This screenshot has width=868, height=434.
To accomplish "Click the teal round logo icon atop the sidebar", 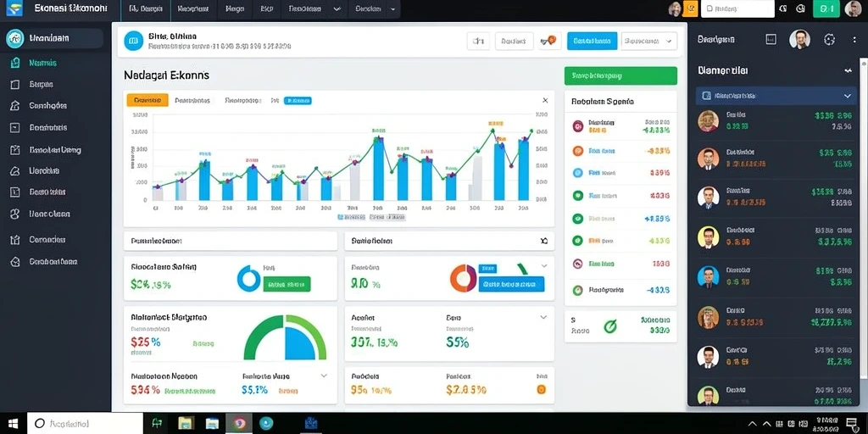I will pyautogui.click(x=15, y=38).
